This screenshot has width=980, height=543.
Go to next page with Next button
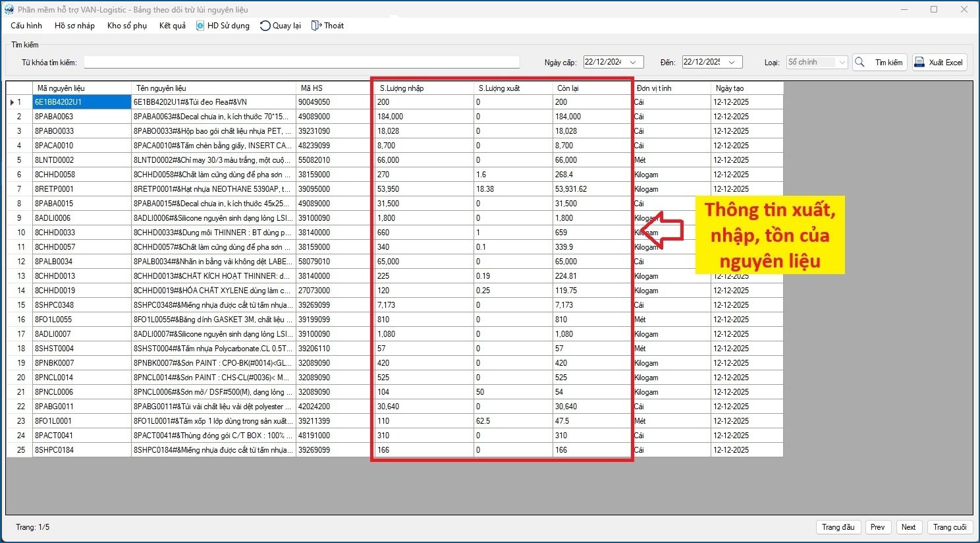[x=909, y=527]
